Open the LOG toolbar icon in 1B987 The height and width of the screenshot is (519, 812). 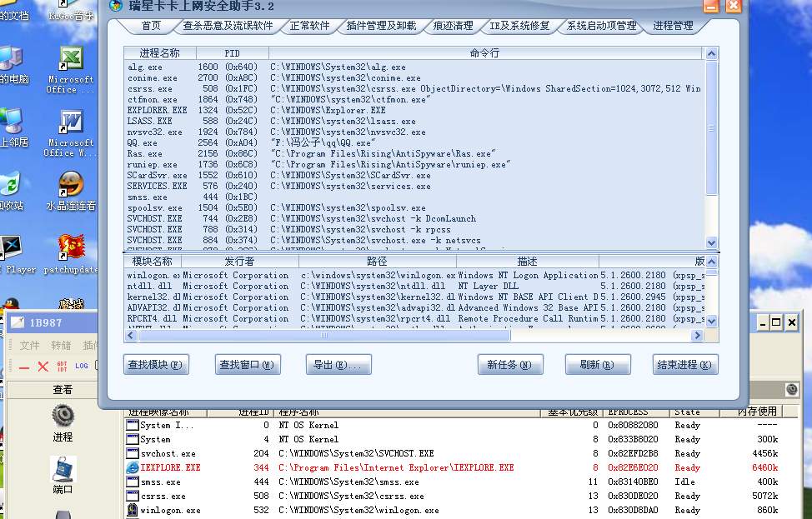[82, 366]
